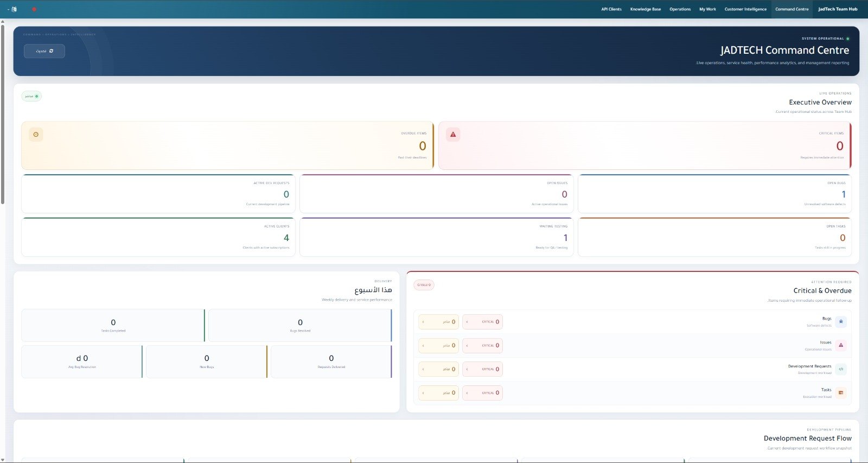Click the triangle icon beside Issues row
Image resolution: width=868 pixels, height=463 pixels.
(x=841, y=345)
